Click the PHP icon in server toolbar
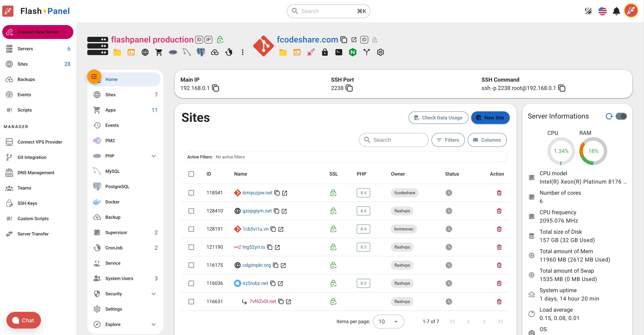 point(173,52)
